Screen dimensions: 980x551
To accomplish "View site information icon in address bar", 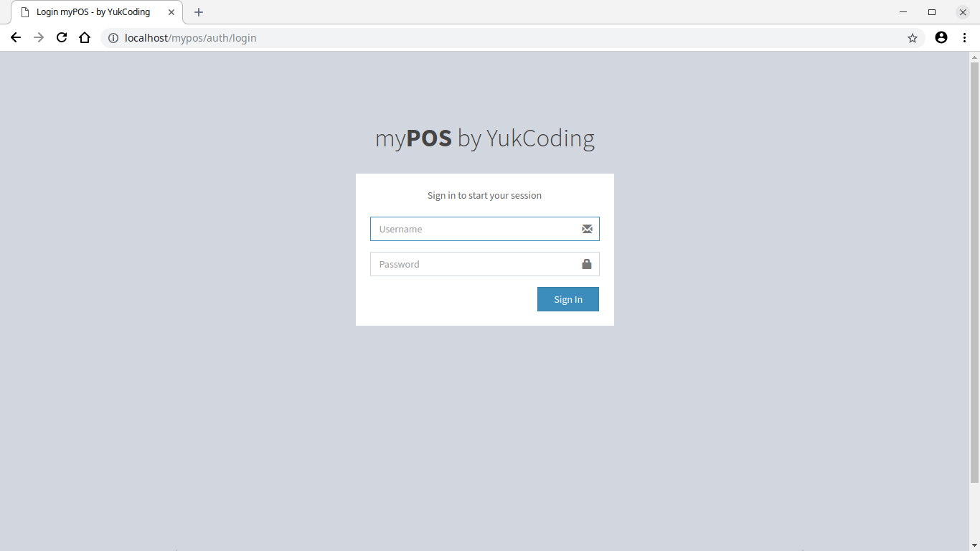I will point(113,38).
